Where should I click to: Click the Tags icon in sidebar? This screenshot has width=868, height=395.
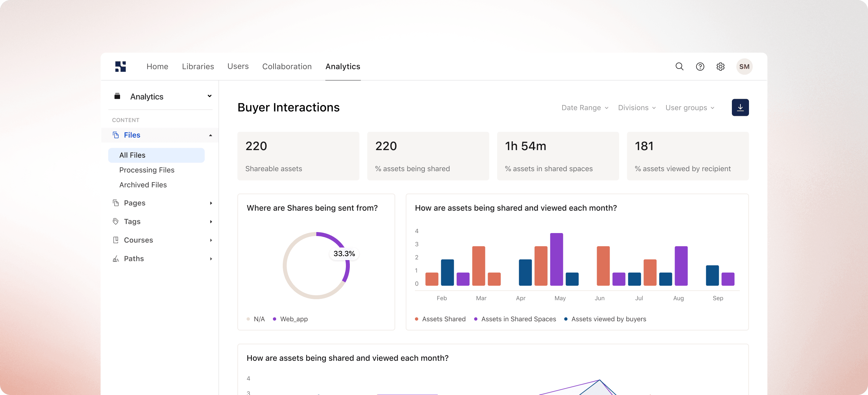point(116,221)
